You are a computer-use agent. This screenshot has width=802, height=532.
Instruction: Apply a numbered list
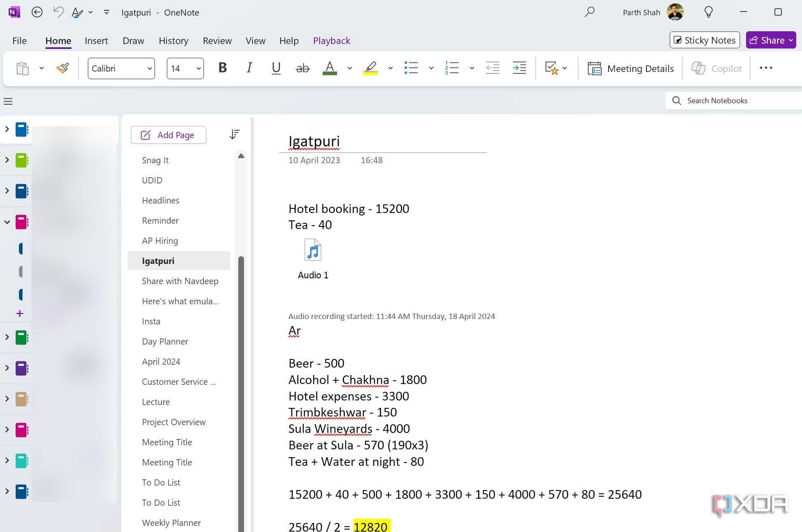pyautogui.click(x=452, y=68)
